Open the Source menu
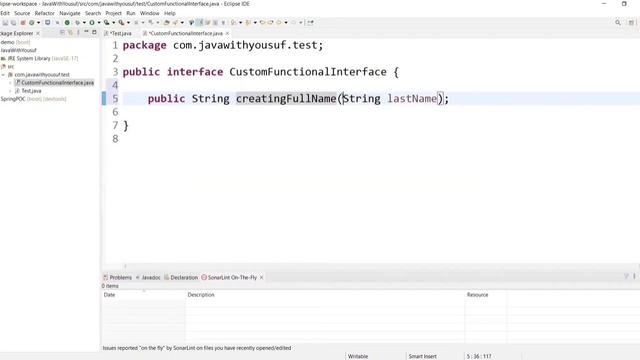 pyautogui.click(x=22, y=13)
